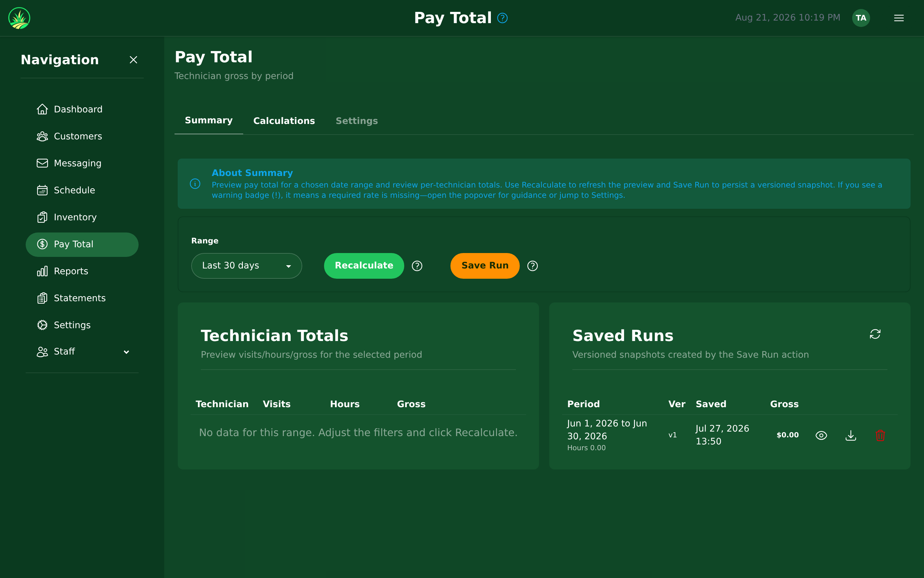The width and height of the screenshot is (924, 578).
Task: Open the Statements page
Action: (x=82, y=298)
